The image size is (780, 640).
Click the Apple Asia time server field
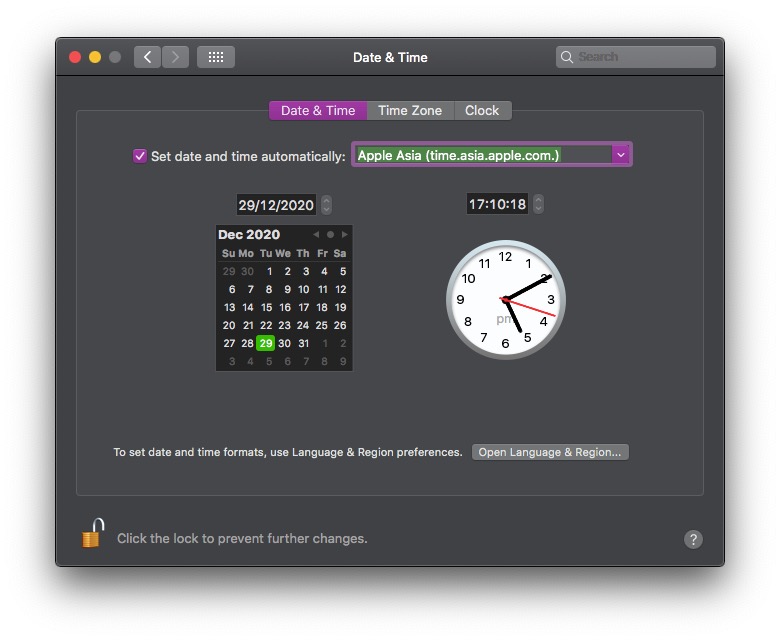pos(483,155)
